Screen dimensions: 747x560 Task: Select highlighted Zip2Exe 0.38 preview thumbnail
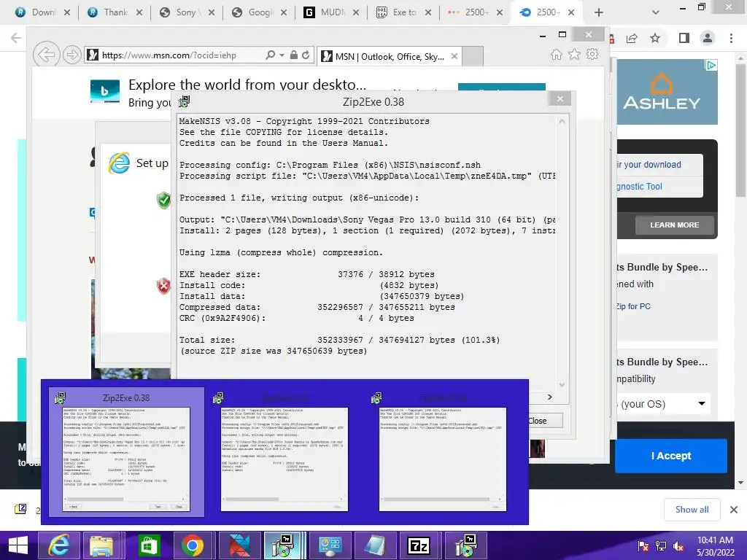click(126, 452)
